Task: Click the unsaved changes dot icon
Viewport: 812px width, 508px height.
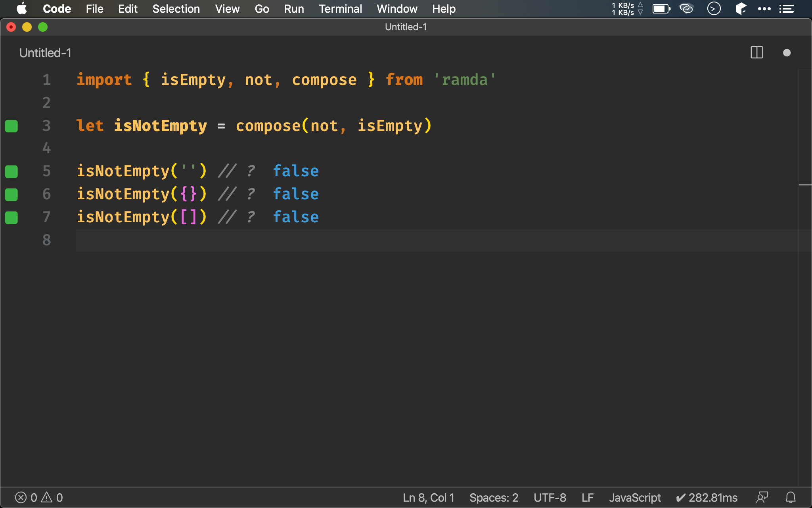Action: tap(787, 53)
